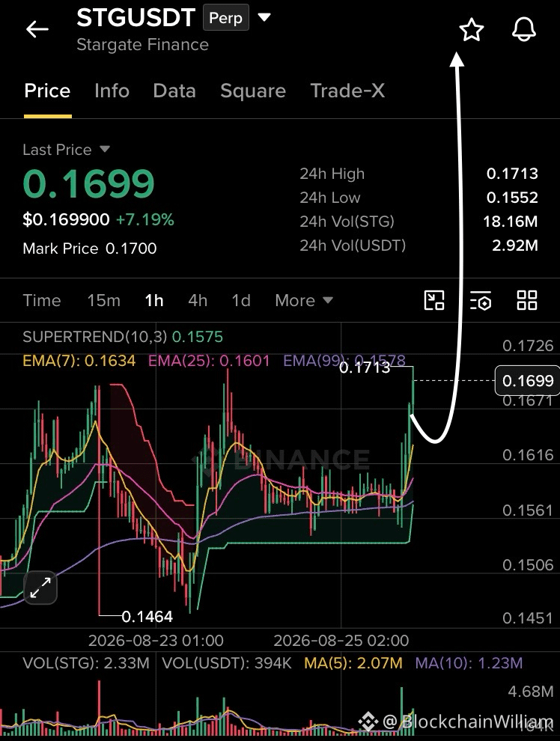Switch to the Price tab
The image size is (560, 741).
47,91
